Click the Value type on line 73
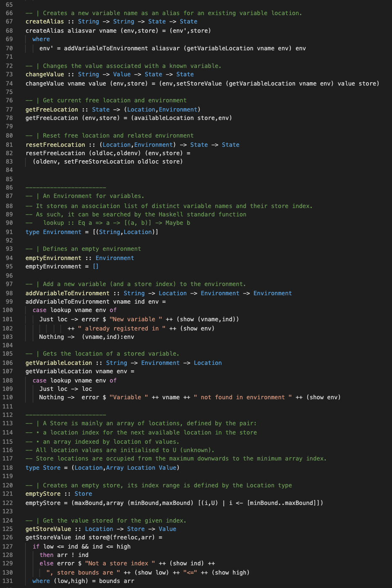 122,74
